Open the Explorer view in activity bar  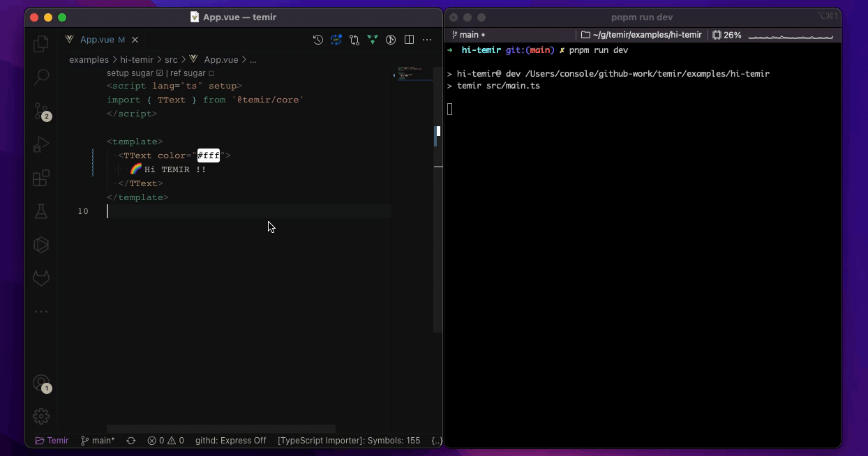tap(41, 43)
